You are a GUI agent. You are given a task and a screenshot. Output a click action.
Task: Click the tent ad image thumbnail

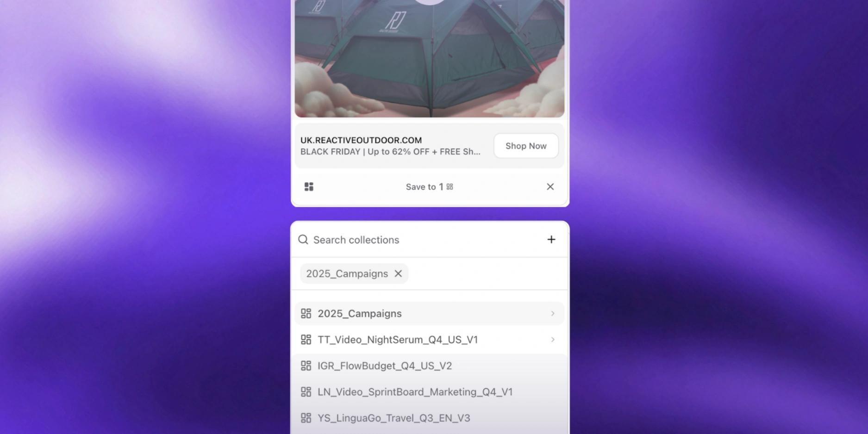pos(430,58)
